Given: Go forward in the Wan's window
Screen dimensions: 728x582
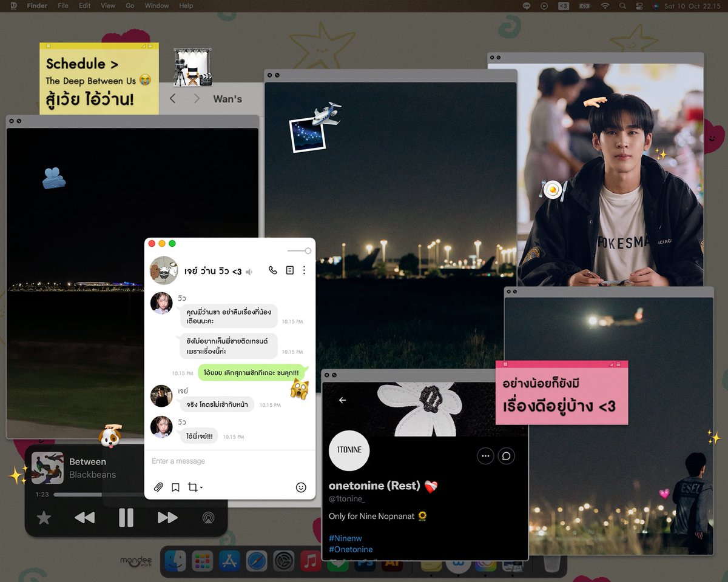Looking at the screenshot, I should coord(197,98).
